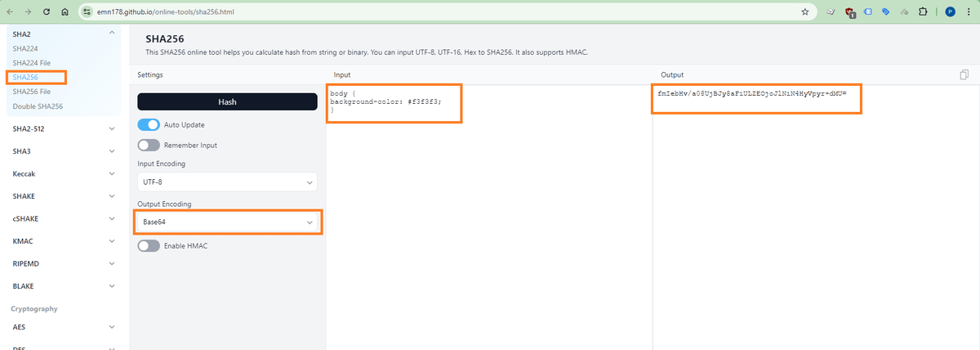980x350 pixels.
Task: Open the SHA224 tool link
Action: [25, 48]
